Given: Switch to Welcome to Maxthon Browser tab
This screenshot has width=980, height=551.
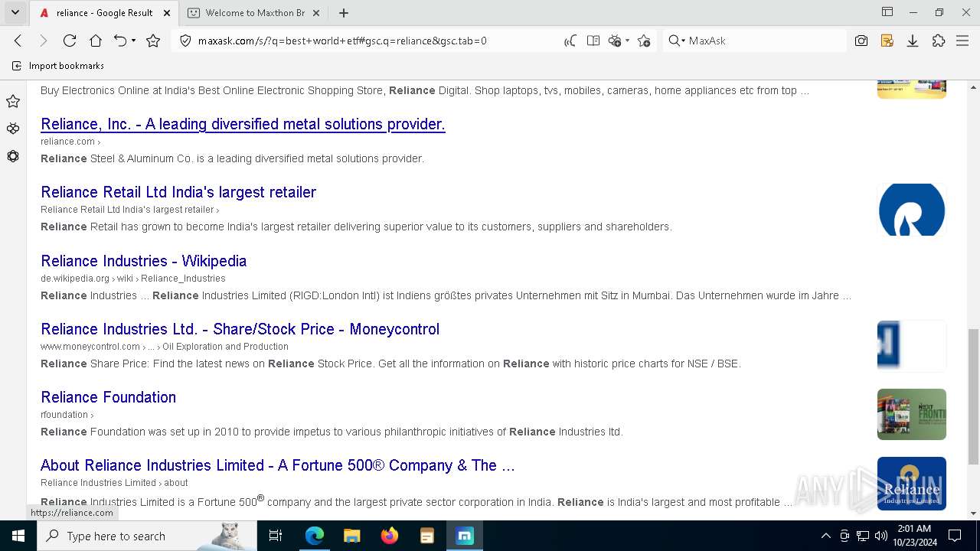Looking at the screenshot, I should [255, 13].
